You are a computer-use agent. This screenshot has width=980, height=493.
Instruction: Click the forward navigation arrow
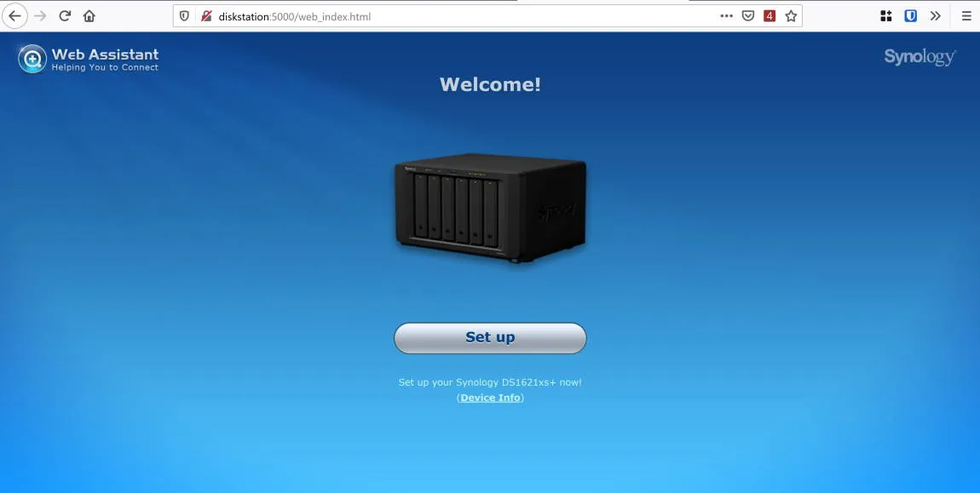[x=40, y=15]
